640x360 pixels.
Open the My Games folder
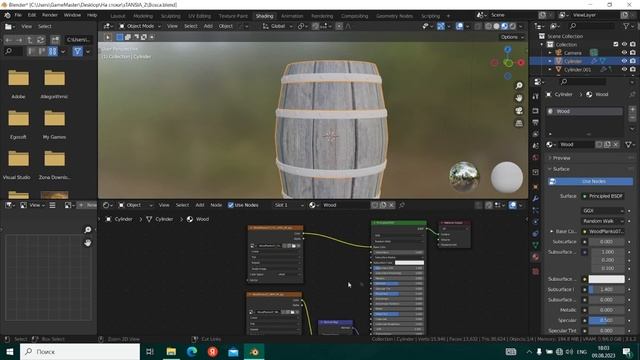point(54,124)
